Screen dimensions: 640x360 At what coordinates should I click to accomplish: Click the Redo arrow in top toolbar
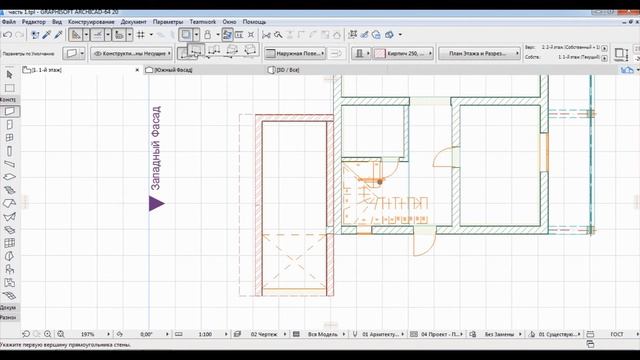pyautogui.click(x=19, y=35)
